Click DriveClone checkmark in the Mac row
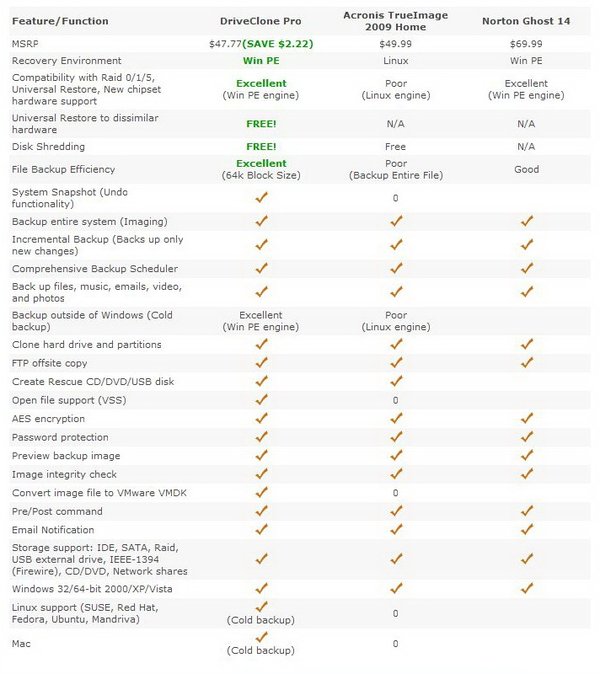 click(x=261, y=637)
